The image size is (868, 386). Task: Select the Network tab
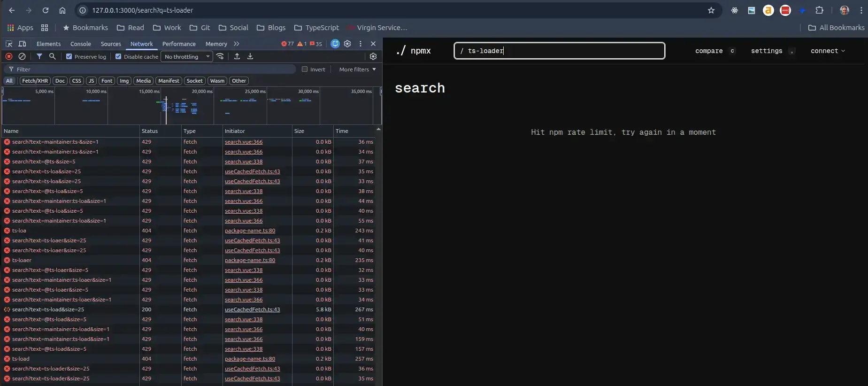pyautogui.click(x=142, y=44)
